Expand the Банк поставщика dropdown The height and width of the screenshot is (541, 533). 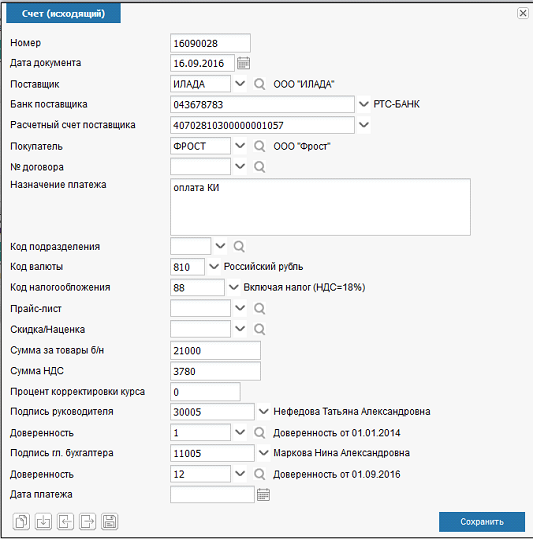click(364, 104)
